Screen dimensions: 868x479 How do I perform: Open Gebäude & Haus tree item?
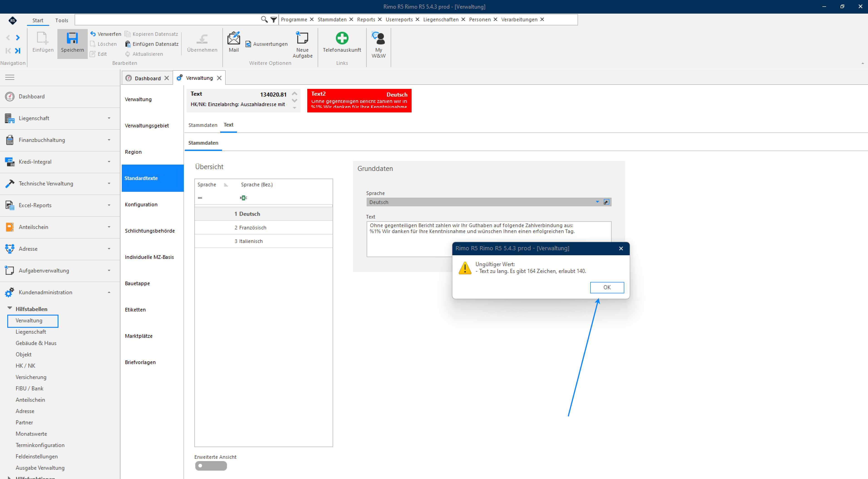(36, 343)
